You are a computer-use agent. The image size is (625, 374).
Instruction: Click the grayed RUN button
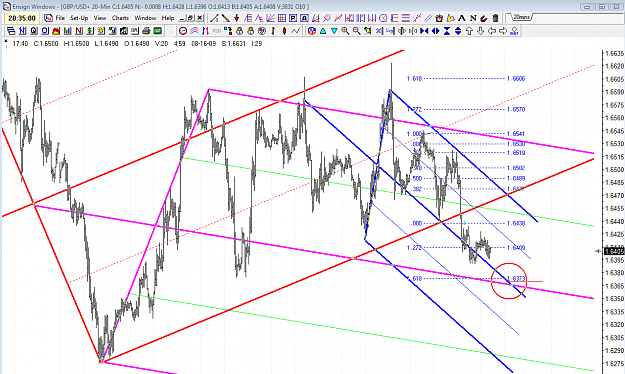[x=216, y=31]
